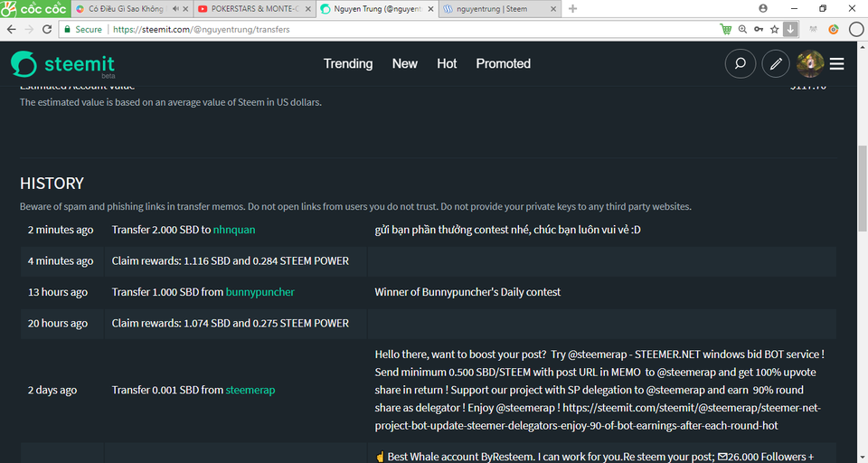This screenshot has width=868, height=463.
Task: Open the Trending posts section
Action: pyautogui.click(x=348, y=63)
